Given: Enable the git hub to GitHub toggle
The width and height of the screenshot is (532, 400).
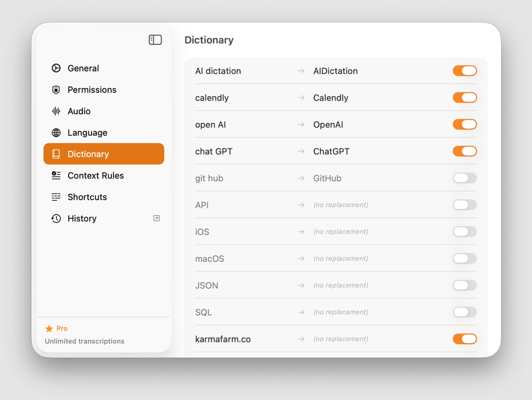Looking at the screenshot, I should pos(464,178).
